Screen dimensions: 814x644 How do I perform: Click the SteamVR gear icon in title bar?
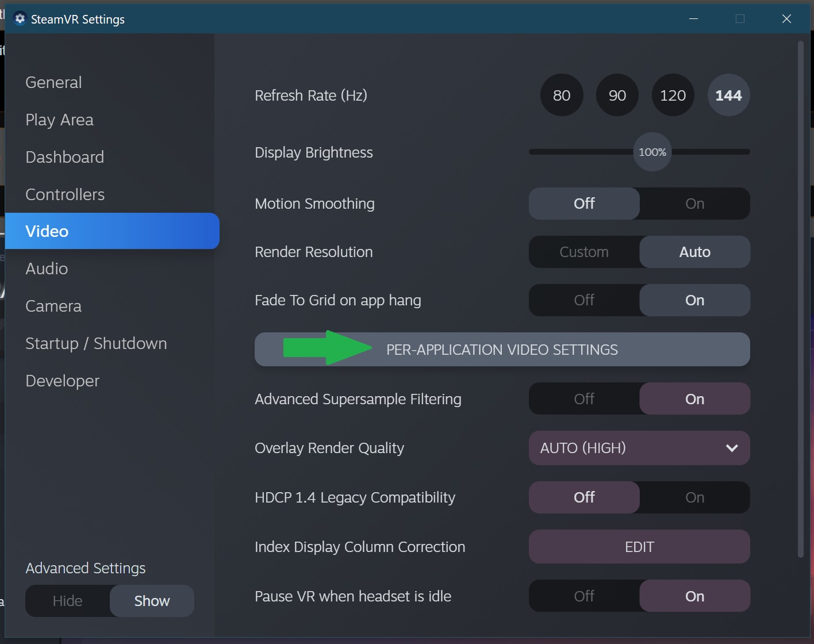pos(20,19)
